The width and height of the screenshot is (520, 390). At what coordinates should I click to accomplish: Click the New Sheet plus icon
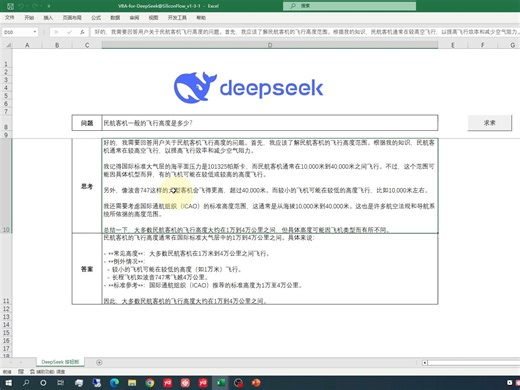point(99,362)
